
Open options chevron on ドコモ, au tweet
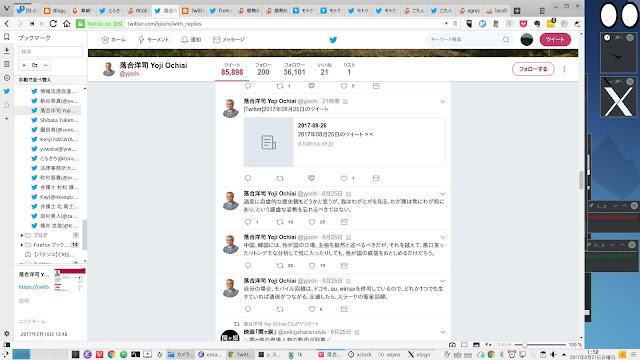[442, 281]
